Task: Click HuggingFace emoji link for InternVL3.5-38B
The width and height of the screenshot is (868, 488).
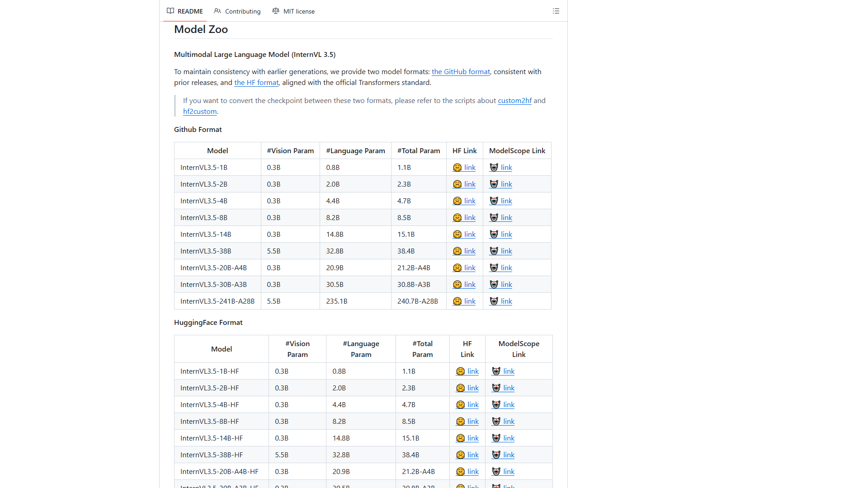Action: click(x=464, y=251)
